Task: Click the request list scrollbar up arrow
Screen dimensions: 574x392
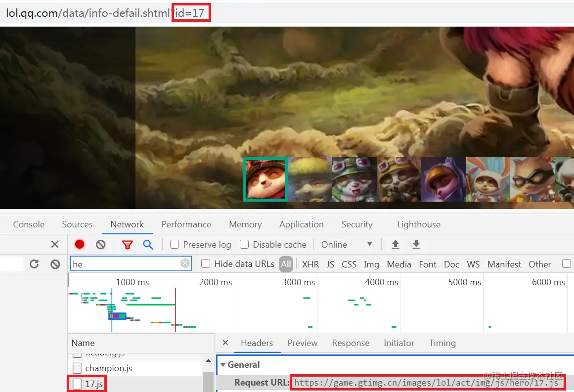Action: [x=208, y=360]
